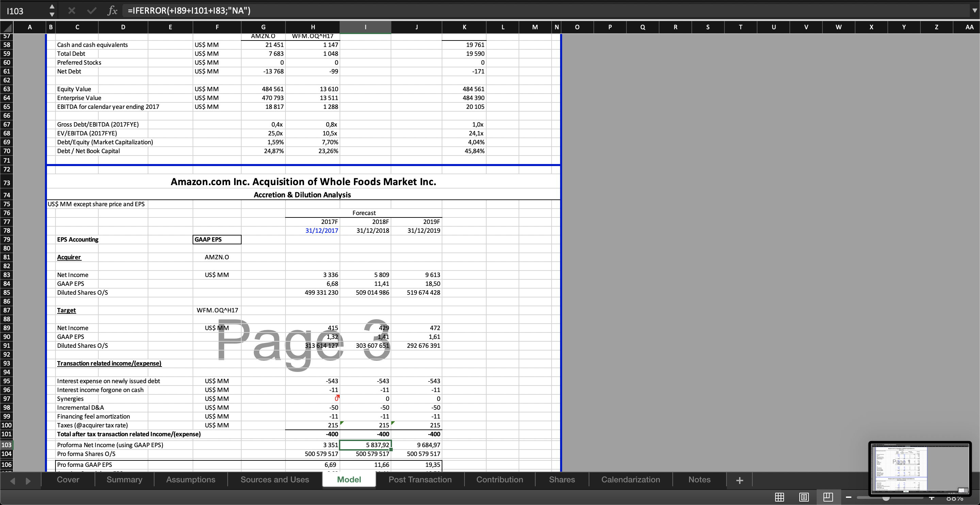Switch to Page Layout view icon

(803, 497)
